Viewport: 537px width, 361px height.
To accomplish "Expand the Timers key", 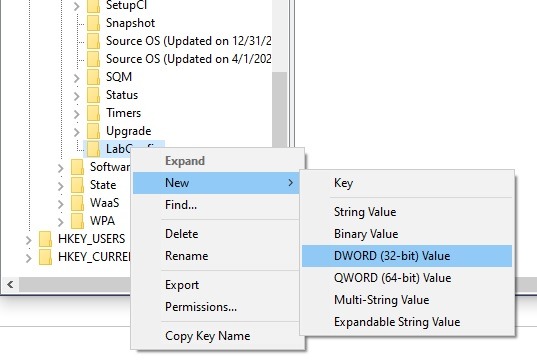I will 76,114.
